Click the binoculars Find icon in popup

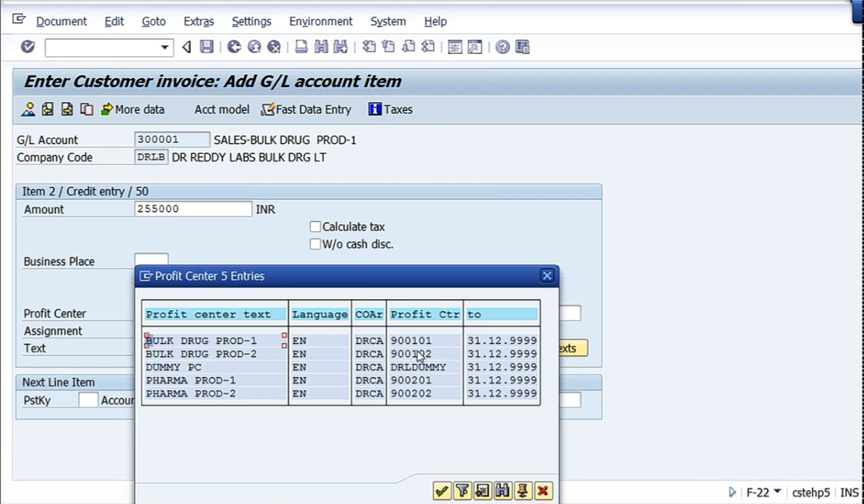pyautogui.click(x=503, y=490)
